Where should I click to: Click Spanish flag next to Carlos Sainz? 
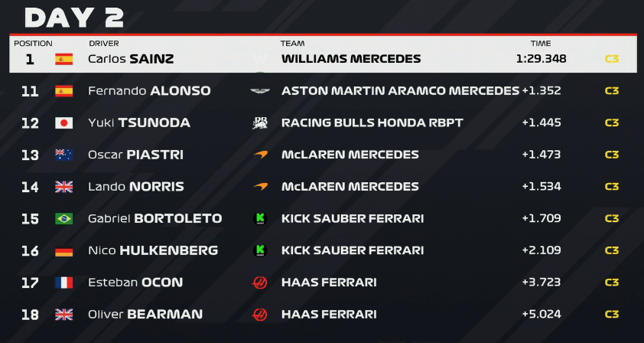(63, 59)
